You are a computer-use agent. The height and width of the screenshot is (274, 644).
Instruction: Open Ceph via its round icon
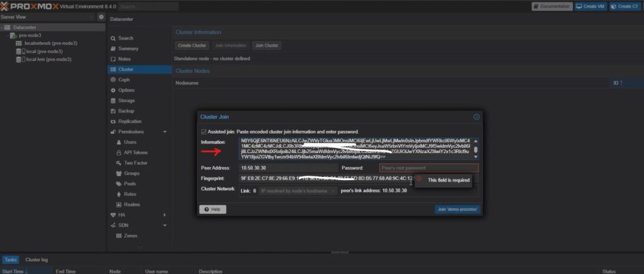tap(113, 80)
